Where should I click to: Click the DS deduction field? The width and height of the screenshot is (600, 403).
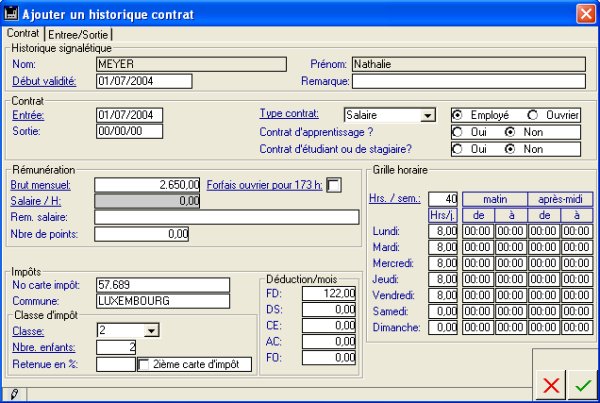[329, 310]
